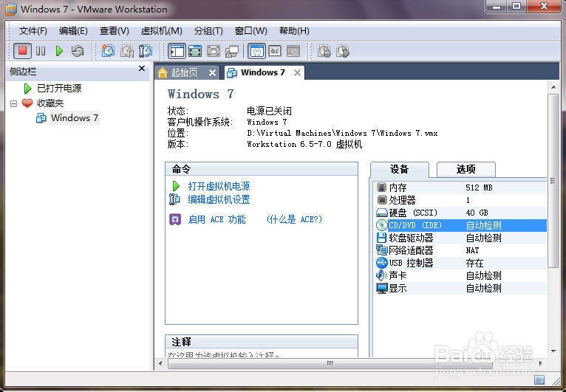566x392 pixels.
Task: Select the Console view toolbar icon
Action: coord(293,51)
